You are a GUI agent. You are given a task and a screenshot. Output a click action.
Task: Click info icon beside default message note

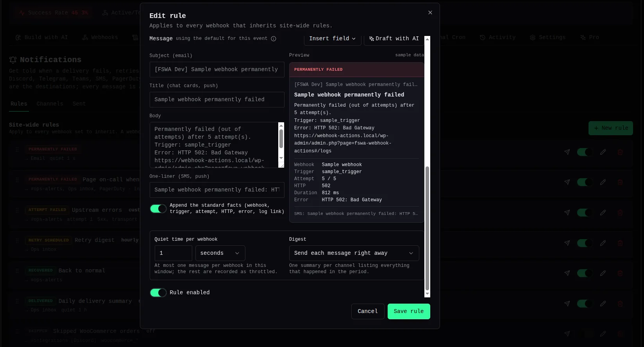pos(274,39)
